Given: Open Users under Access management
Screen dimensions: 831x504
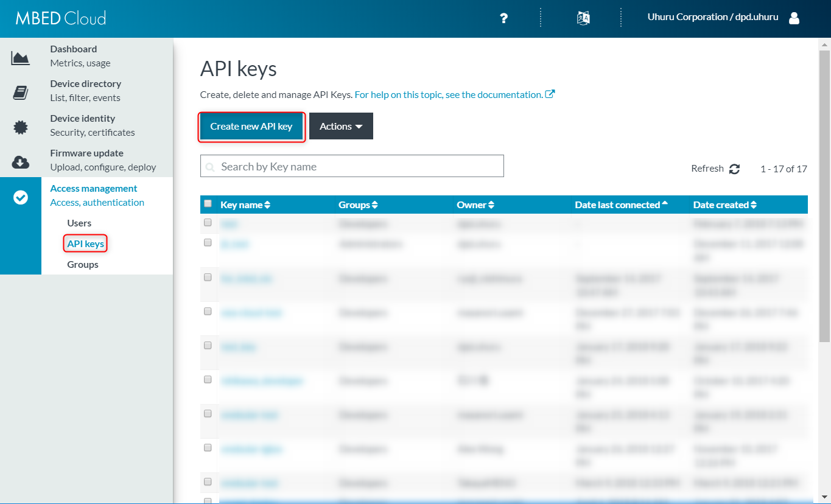Looking at the screenshot, I should (x=79, y=223).
